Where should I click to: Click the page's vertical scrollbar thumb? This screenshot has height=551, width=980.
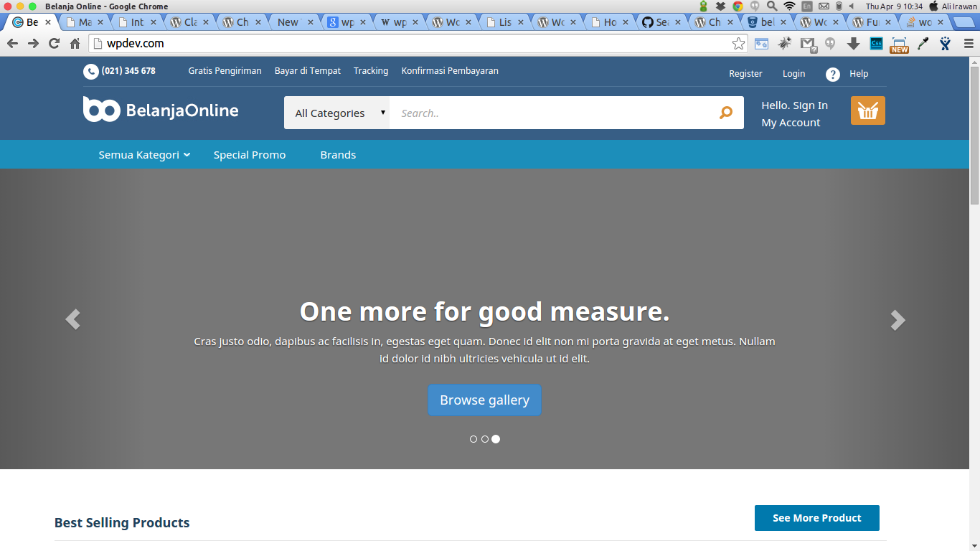(x=974, y=135)
